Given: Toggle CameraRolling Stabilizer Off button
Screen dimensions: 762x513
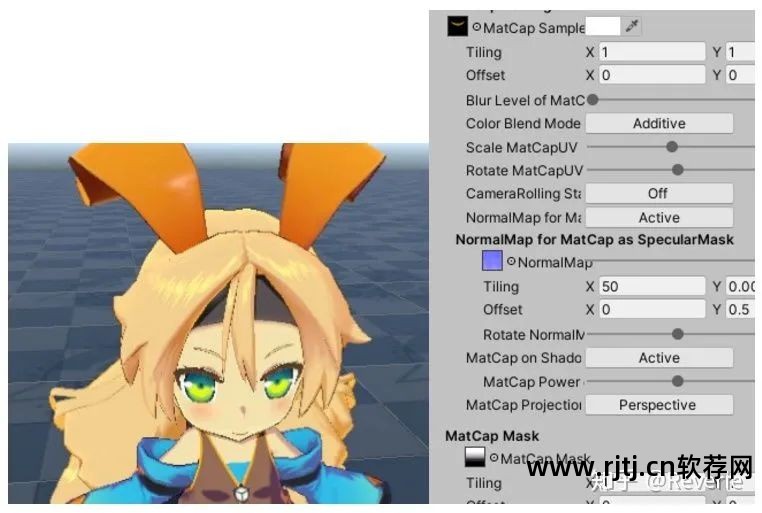Looking at the screenshot, I should click(658, 193).
